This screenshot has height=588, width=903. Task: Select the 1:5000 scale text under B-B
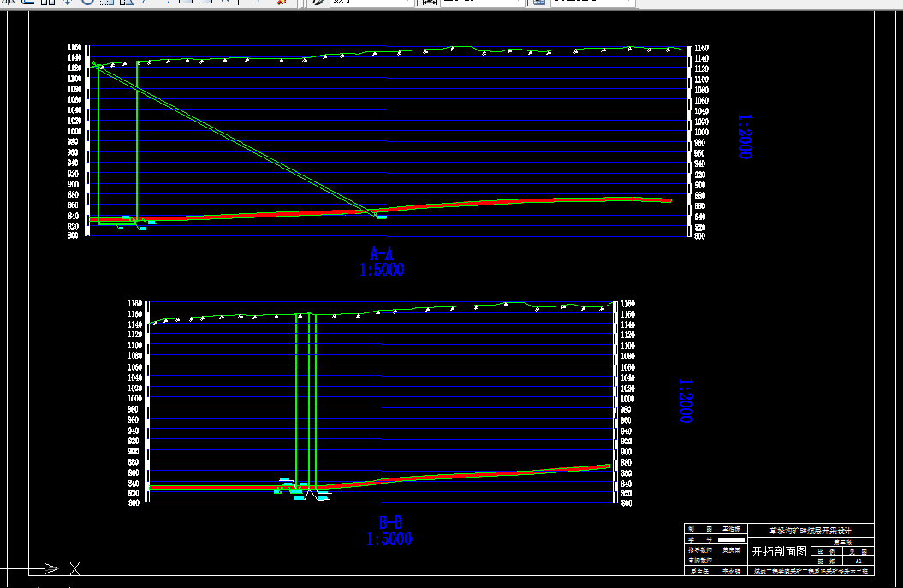click(x=389, y=538)
